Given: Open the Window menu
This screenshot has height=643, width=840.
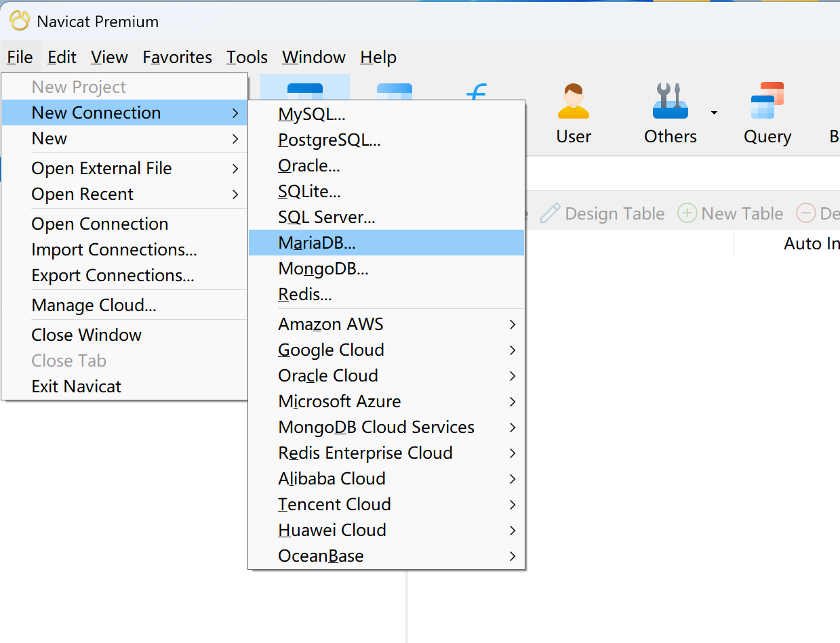Looking at the screenshot, I should pos(314,58).
